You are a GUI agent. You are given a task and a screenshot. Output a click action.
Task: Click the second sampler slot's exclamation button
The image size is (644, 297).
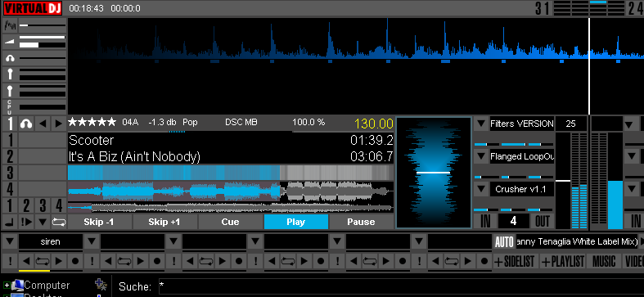point(92,261)
